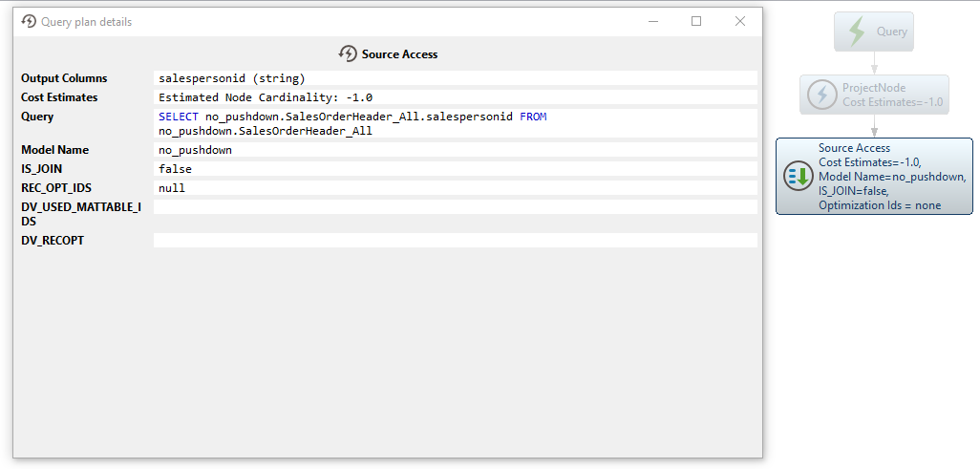Click the Source Access heading text
The height and width of the screenshot is (469, 980).
[399, 54]
